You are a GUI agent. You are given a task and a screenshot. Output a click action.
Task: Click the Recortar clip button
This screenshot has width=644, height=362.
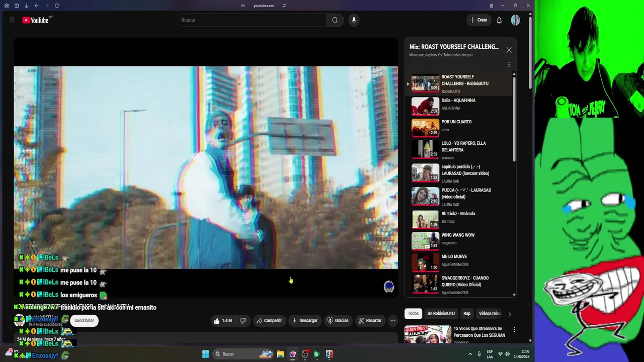pos(370,321)
